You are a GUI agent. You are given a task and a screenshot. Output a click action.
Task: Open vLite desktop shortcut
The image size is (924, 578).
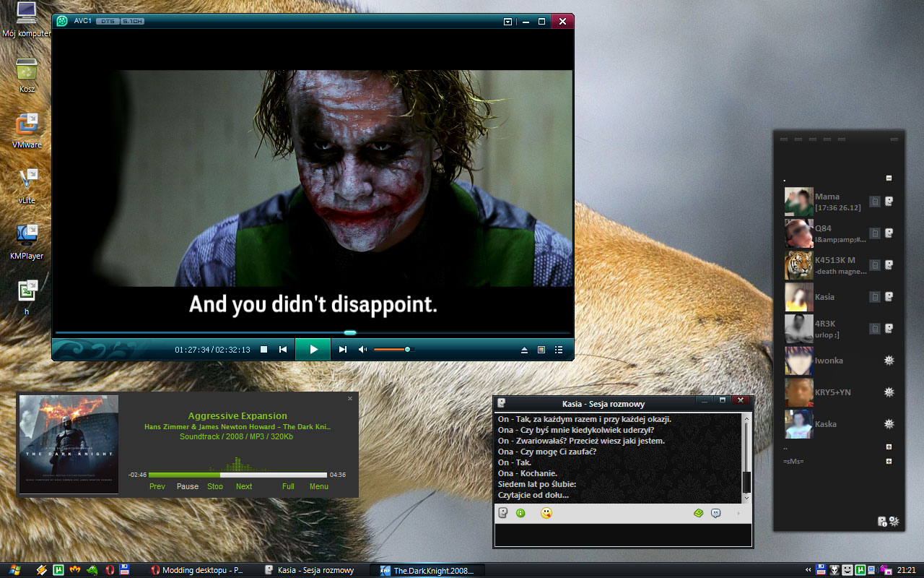pyautogui.click(x=27, y=186)
